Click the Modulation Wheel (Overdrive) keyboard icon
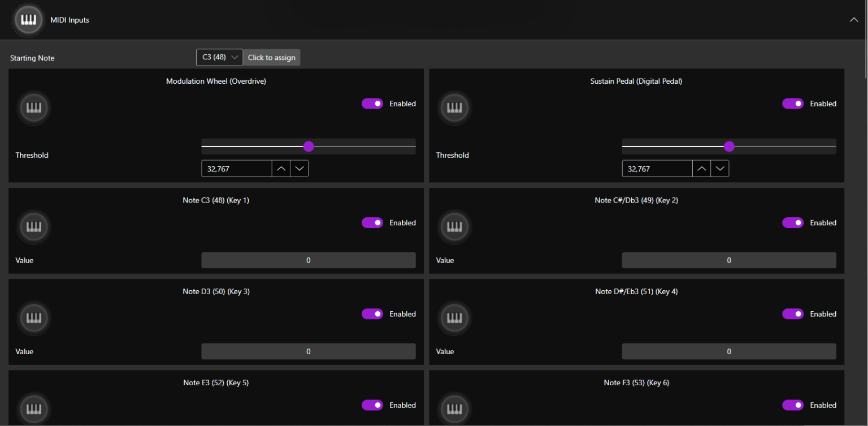 pyautogui.click(x=33, y=107)
